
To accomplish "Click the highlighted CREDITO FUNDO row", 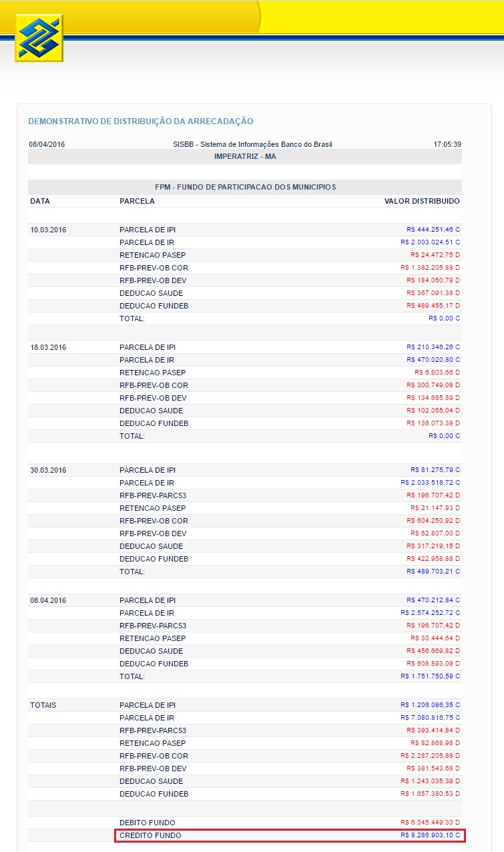I will 289,835.
